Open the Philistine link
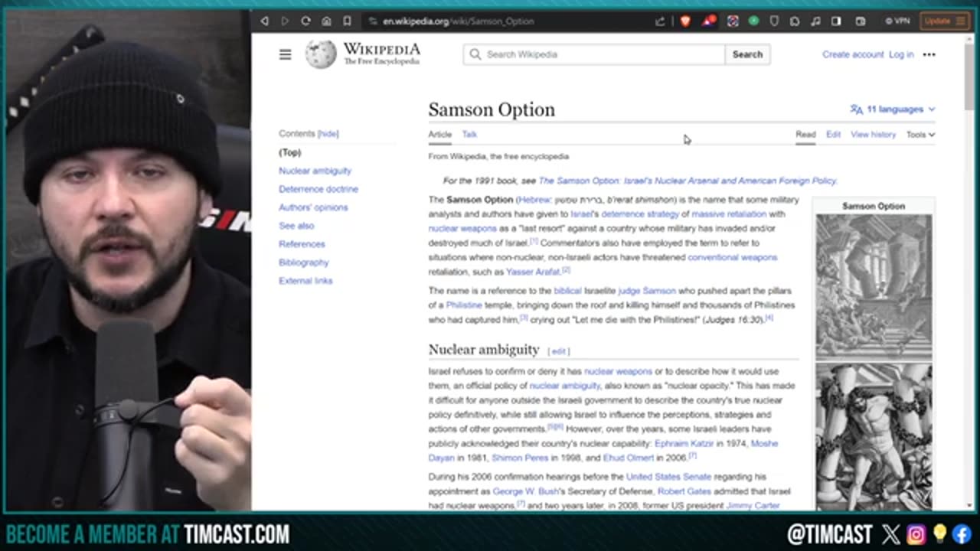This screenshot has width=980, height=551. 464,305
